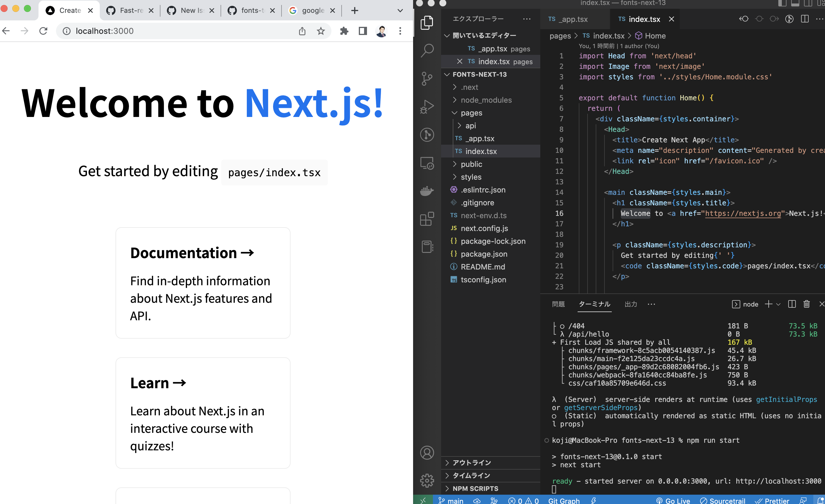Open the Extensions view
825x504 pixels.
tap(427, 219)
